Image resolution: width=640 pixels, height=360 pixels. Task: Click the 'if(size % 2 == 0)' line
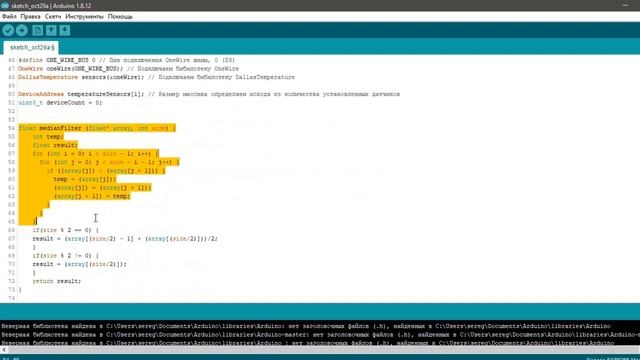click(x=66, y=230)
